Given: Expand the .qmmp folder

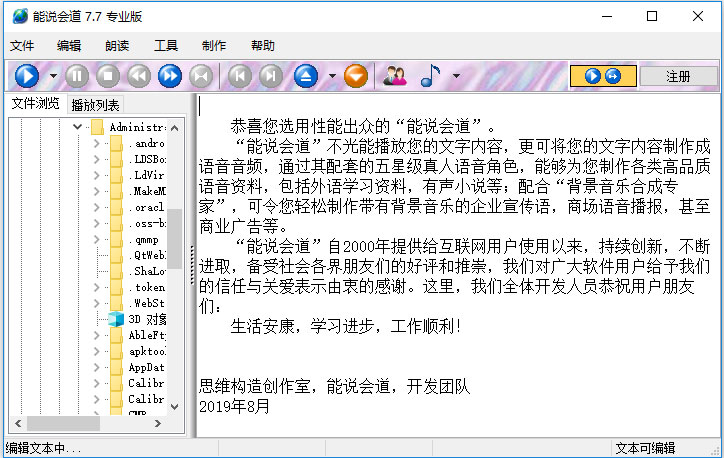Looking at the screenshot, I should pyautogui.click(x=97, y=239).
